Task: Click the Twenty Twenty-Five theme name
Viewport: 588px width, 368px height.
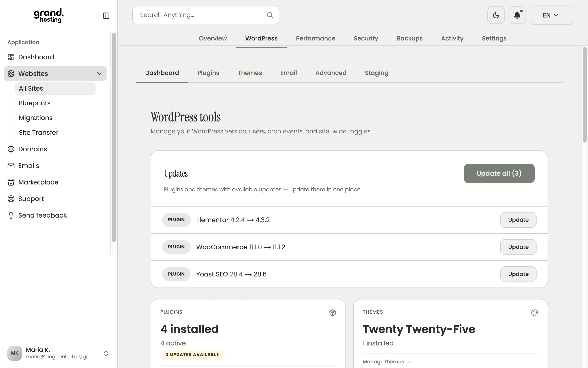Action: (x=419, y=329)
